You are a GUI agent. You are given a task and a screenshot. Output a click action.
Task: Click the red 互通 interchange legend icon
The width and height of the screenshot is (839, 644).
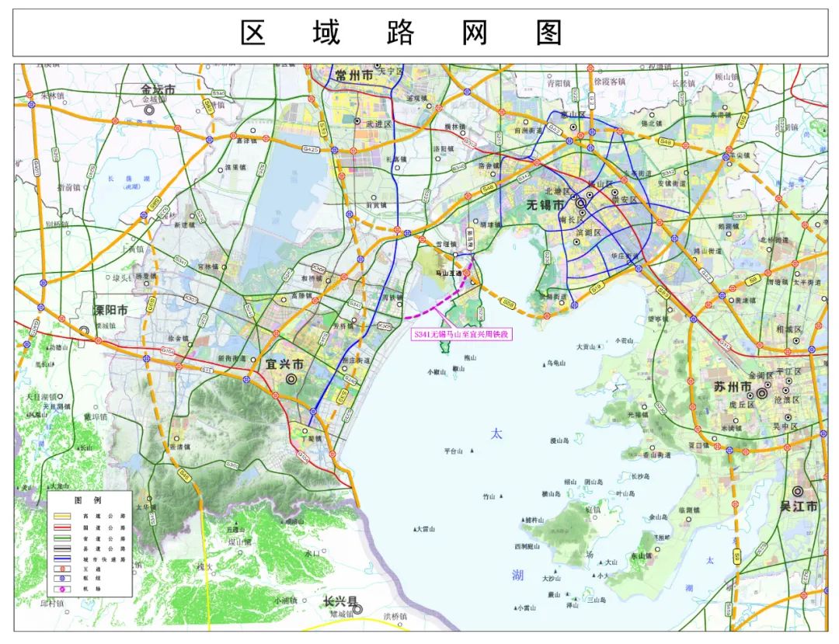62,569
